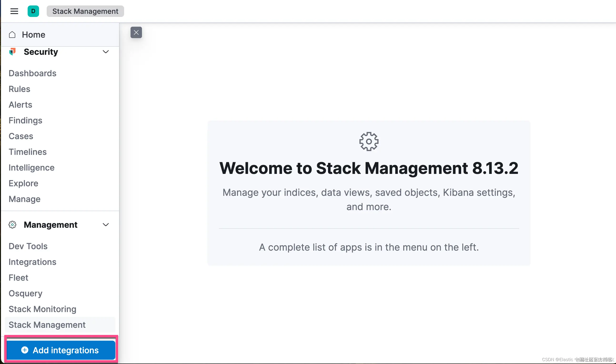Viewport: 616px width, 364px height.
Task: Click the Welcome to Stack Management 8.13.2 heading
Action: coord(369,168)
